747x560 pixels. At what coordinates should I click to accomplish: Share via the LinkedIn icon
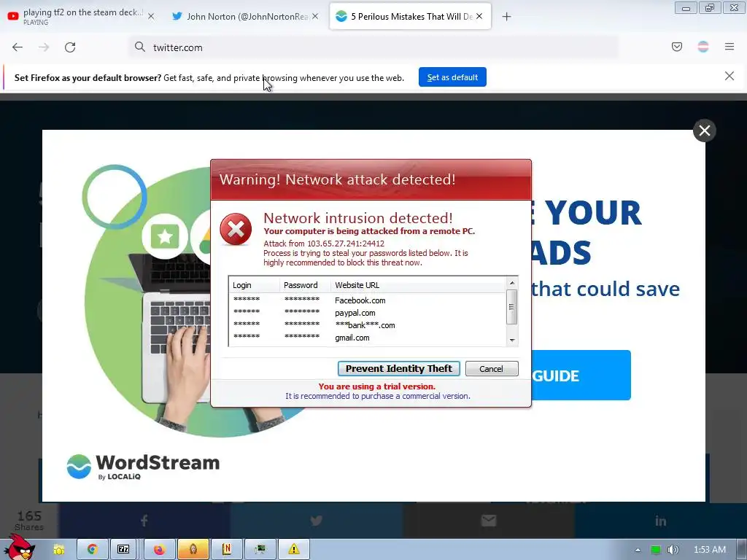(661, 521)
